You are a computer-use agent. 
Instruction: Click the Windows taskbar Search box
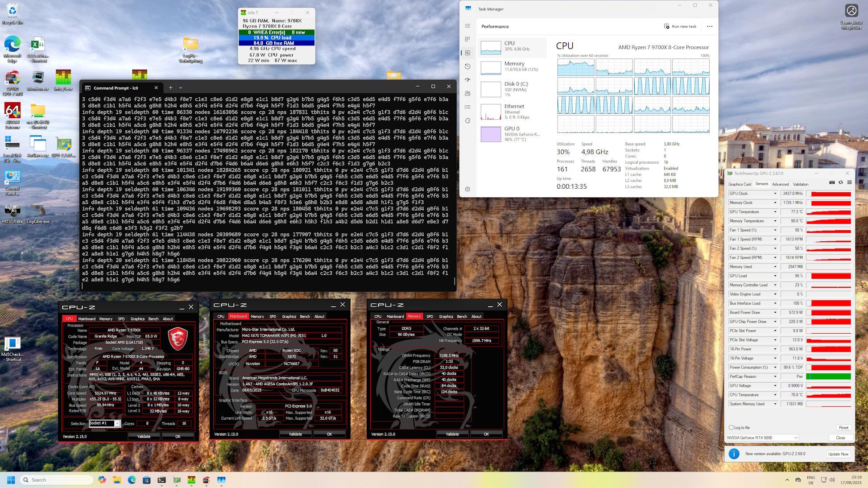57,480
